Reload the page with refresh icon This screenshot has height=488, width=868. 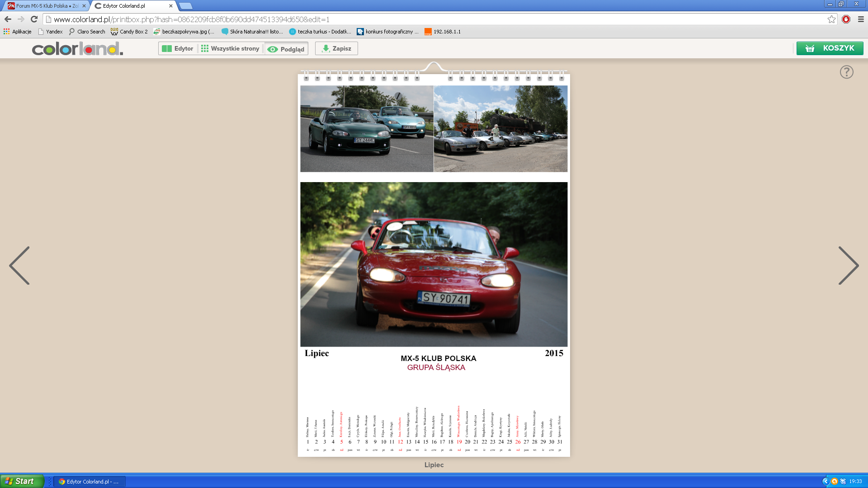tap(34, 19)
